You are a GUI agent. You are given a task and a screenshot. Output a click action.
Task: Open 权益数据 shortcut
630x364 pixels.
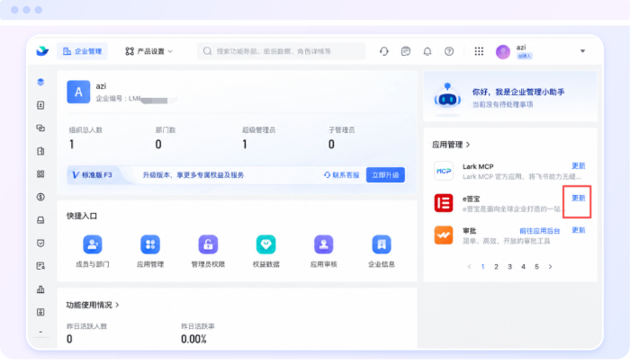(x=266, y=252)
